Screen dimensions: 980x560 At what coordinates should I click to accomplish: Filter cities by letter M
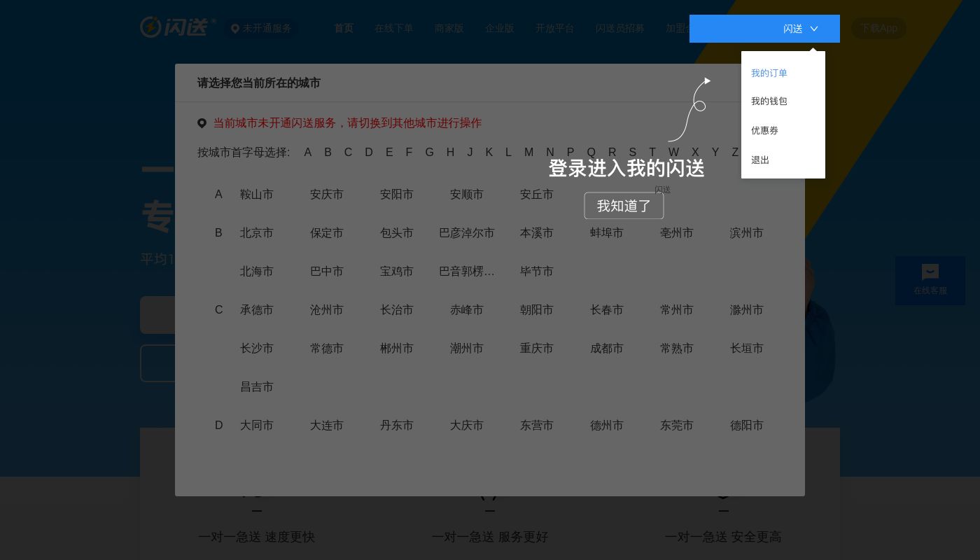[529, 152]
